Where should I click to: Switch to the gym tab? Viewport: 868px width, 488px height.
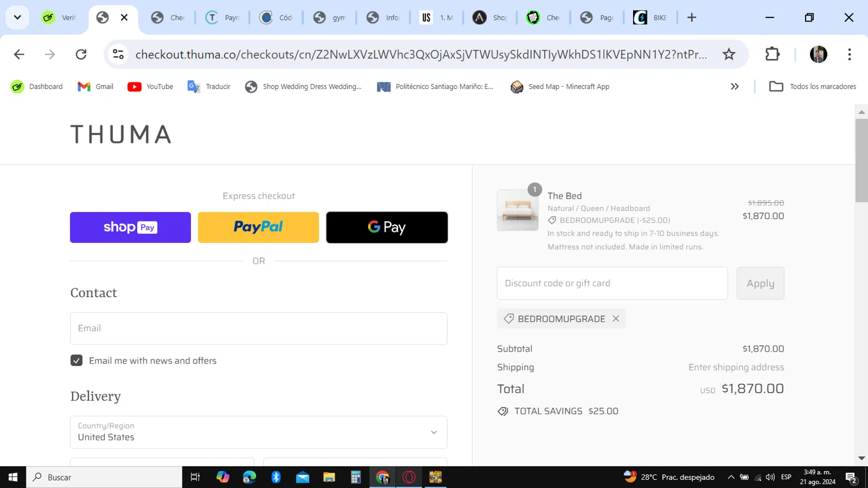tap(330, 17)
